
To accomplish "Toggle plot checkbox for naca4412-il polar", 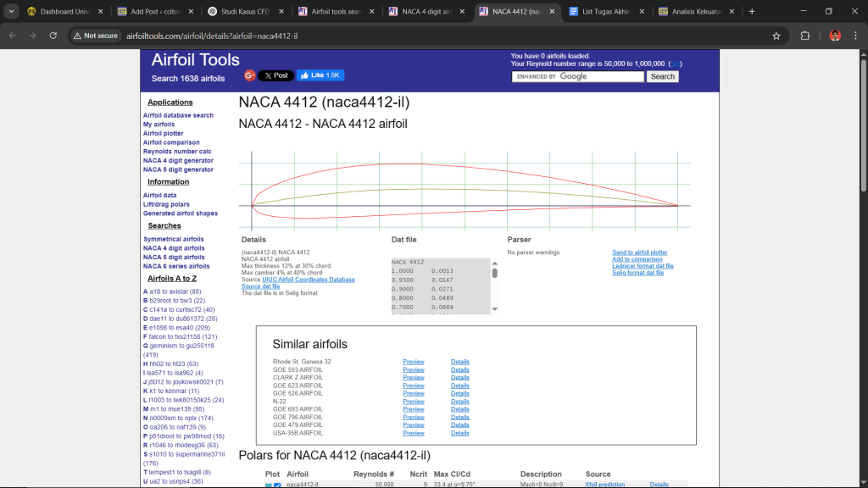I will coord(277,485).
